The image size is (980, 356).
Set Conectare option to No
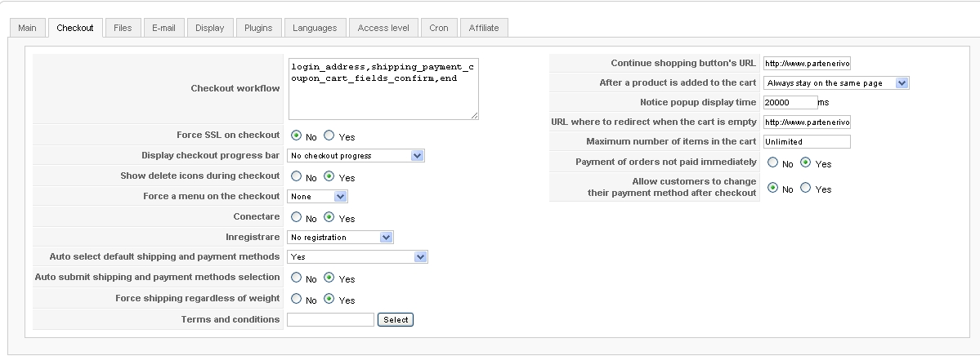pos(297,218)
